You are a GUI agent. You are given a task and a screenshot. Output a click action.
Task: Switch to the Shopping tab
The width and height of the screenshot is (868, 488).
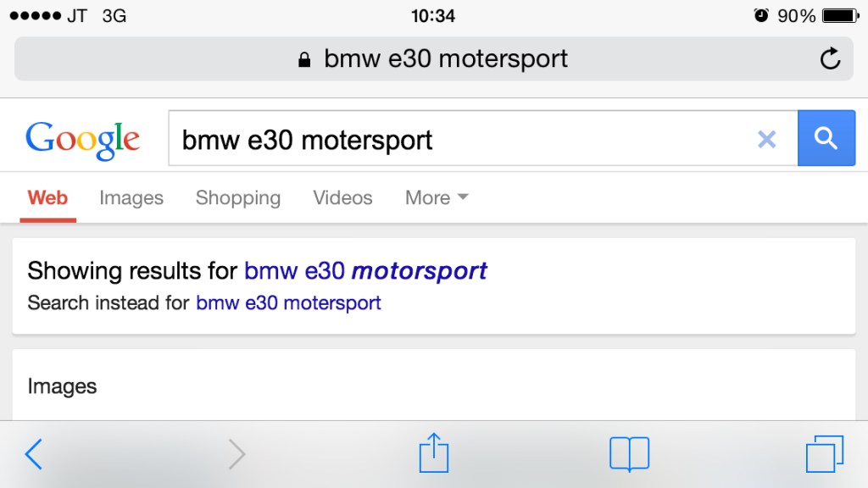click(237, 198)
